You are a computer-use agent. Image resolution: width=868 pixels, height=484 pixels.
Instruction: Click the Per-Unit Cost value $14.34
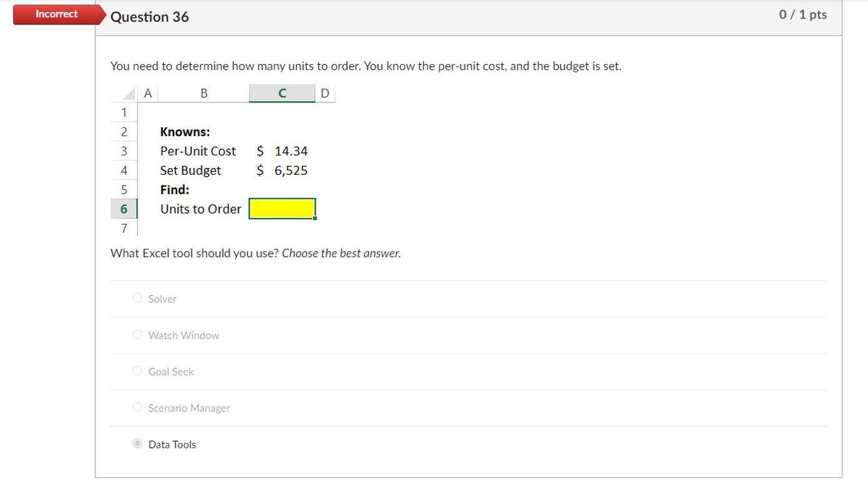[281, 151]
